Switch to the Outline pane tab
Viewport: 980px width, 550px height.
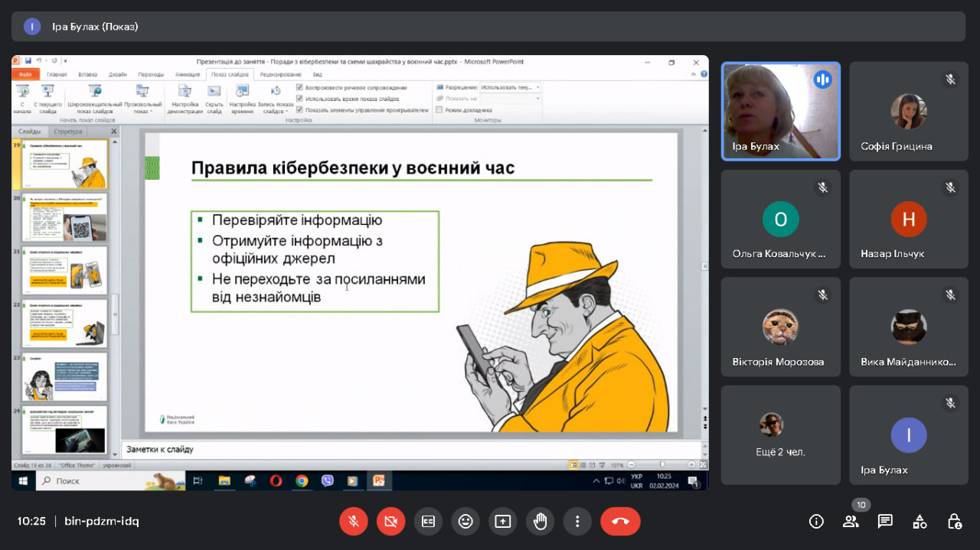(x=68, y=132)
